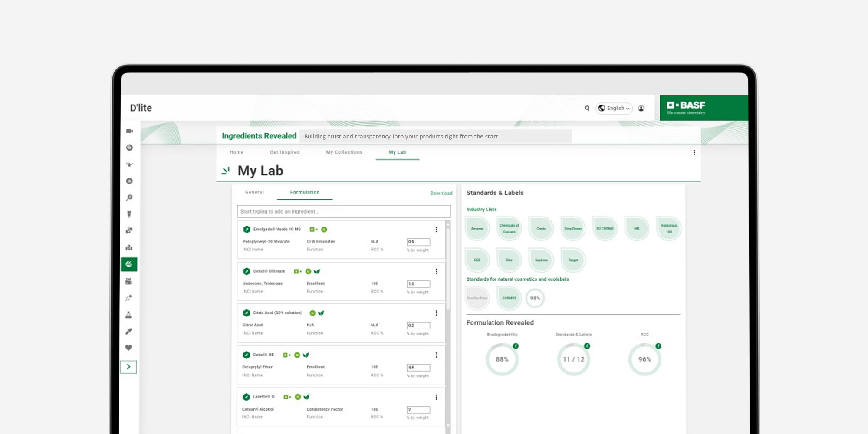The image size is (868, 434).
Task: Click the add ingredient search field
Action: [344, 211]
